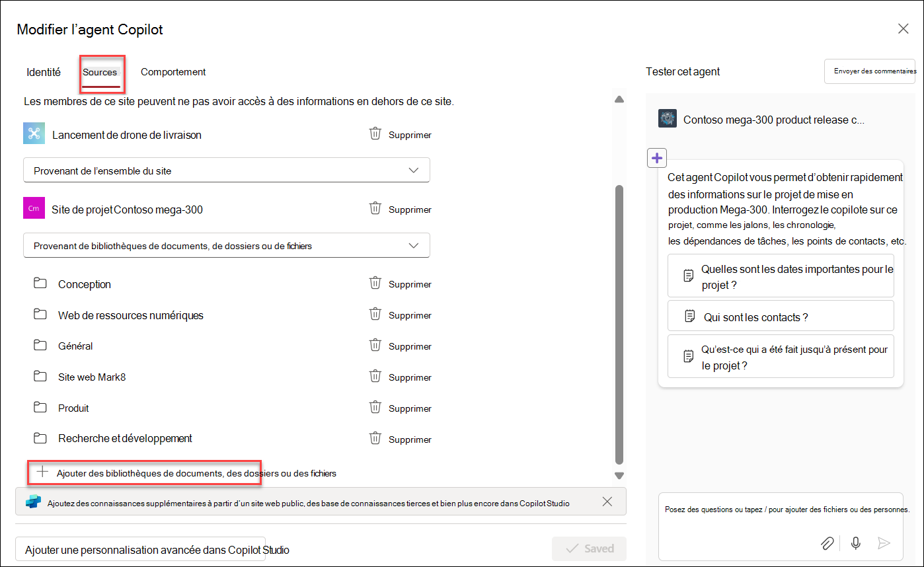Image resolution: width=924 pixels, height=567 pixels.
Task: Switch to the Identité tab
Action: click(x=44, y=72)
